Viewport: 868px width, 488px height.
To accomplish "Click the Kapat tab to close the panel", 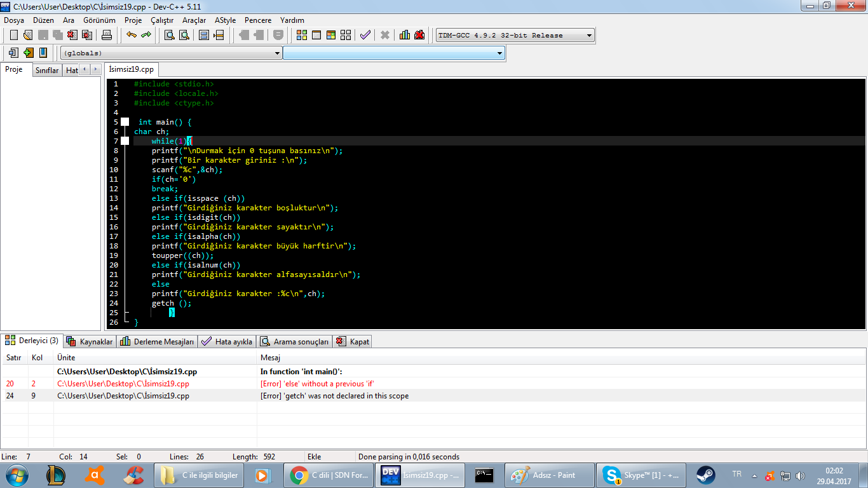I will 352,341.
